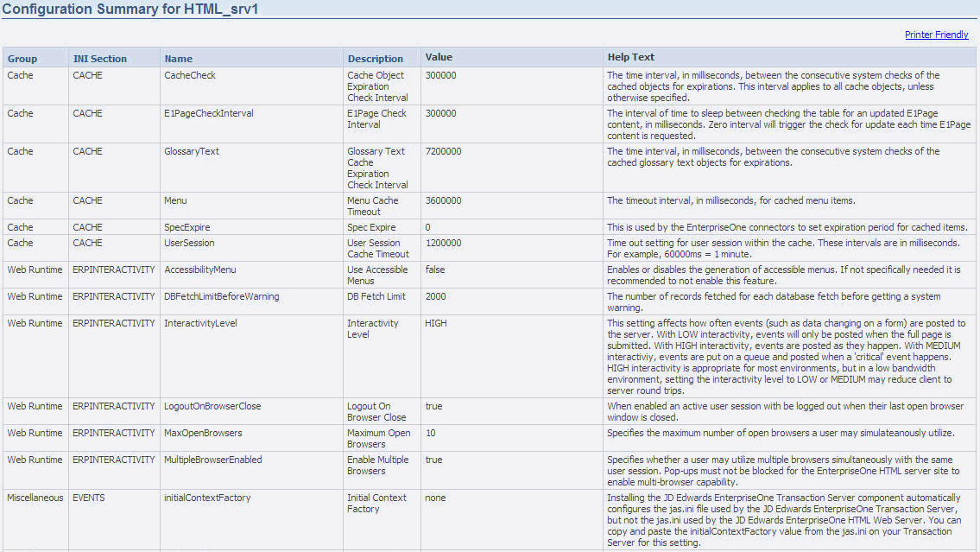Click the HIGH value for InteractivityLevel

click(436, 323)
